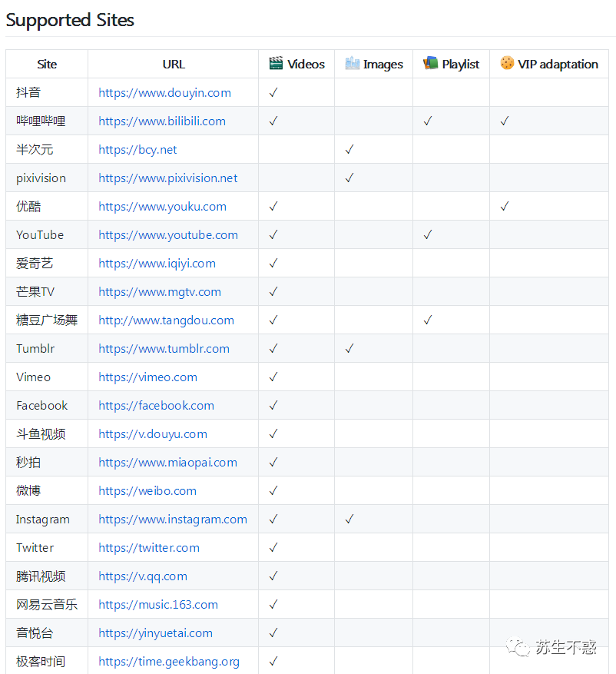This screenshot has width=616, height=674.
Task: Visit the https://v.qq.com link
Action: click(x=143, y=576)
